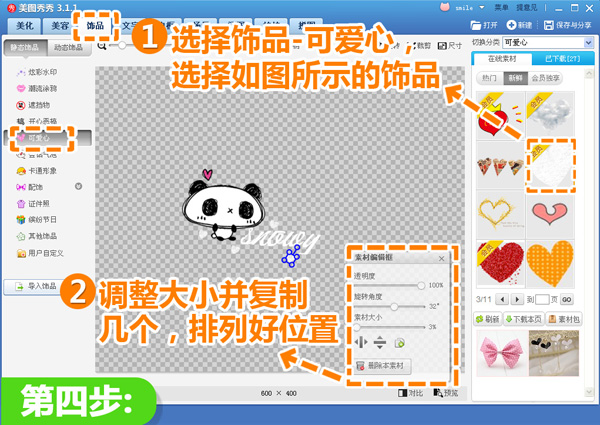The image size is (600, 425).
Task: Open the 美化 tab
Action: [25, 26]
